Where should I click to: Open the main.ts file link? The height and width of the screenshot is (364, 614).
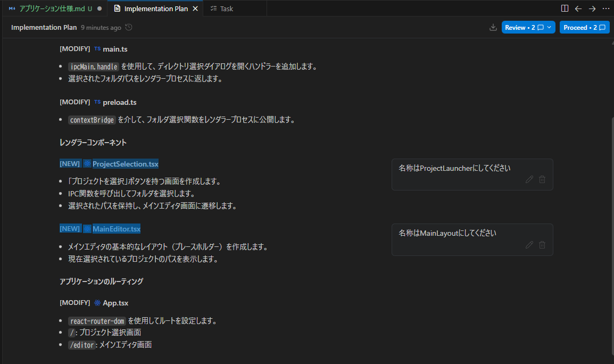coord(115,49)
